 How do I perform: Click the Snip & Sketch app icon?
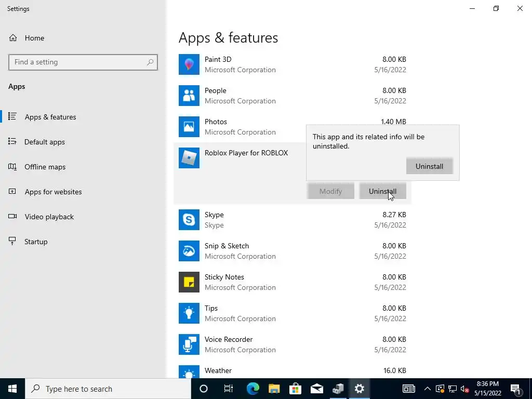tap(189, 251)
